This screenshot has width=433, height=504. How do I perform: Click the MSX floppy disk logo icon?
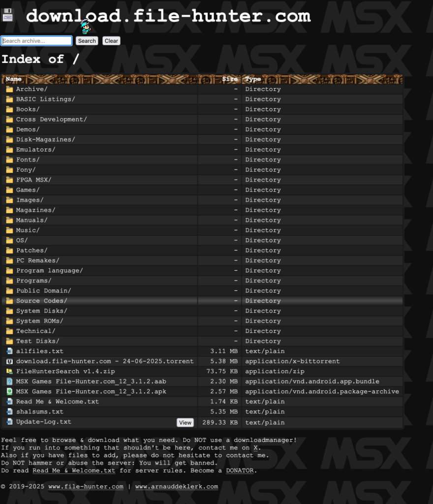(7, 15)
